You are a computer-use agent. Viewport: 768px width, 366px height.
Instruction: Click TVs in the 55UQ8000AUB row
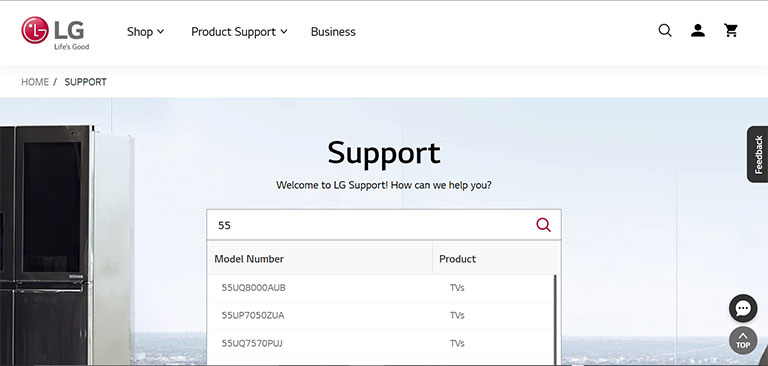click(457, 288)
